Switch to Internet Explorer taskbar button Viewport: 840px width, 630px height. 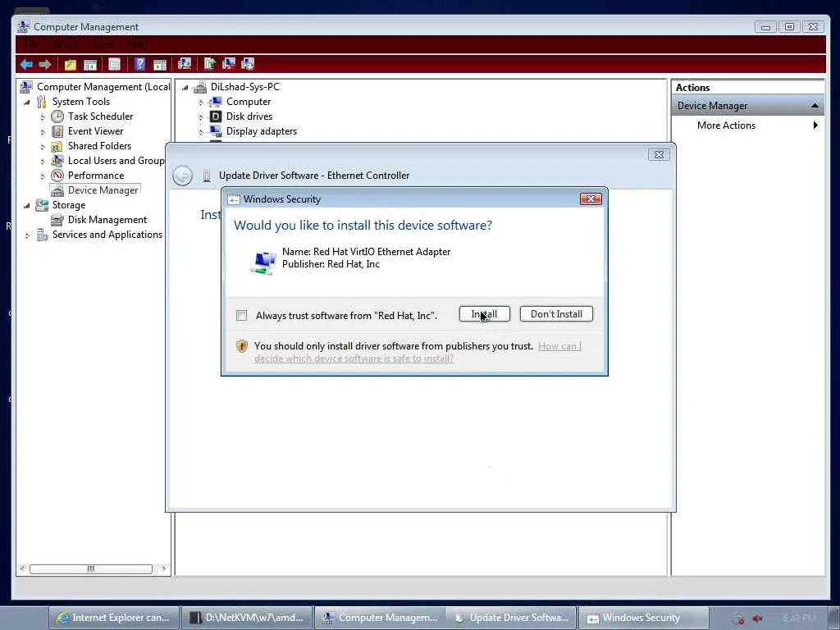click(113, 618)
